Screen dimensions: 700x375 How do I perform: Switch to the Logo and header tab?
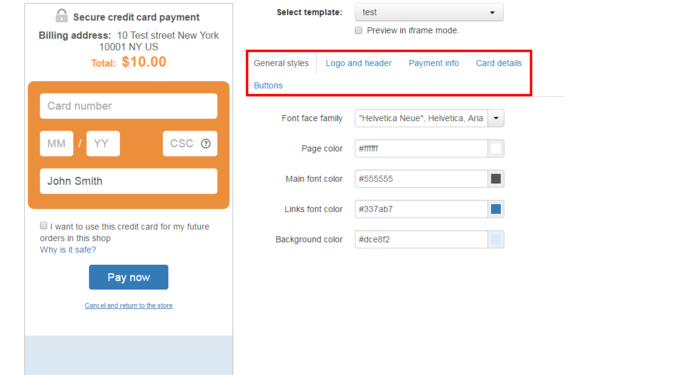358,63
